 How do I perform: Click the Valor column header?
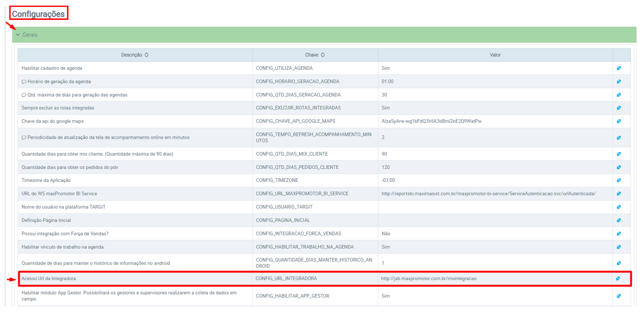(x=495, y=55)
